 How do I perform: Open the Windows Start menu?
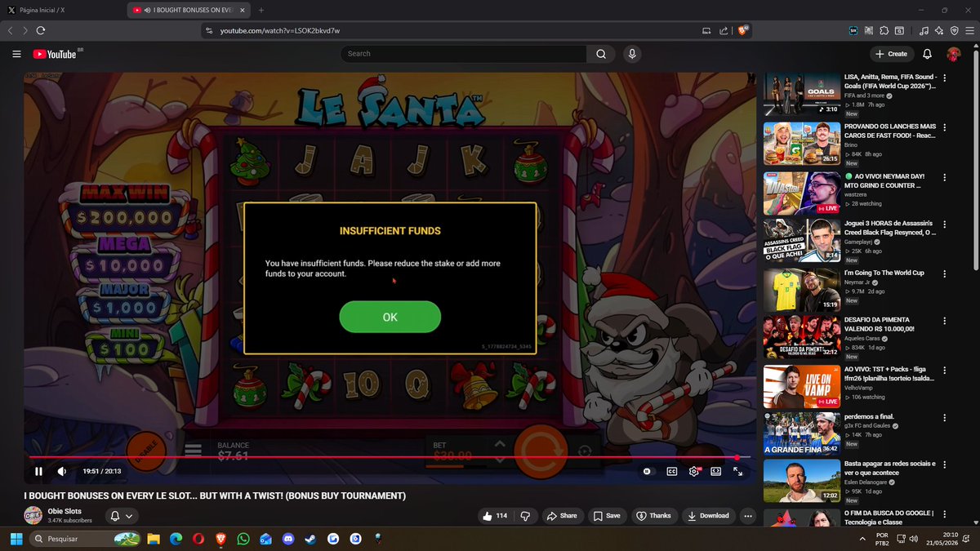tap(16, 540)
